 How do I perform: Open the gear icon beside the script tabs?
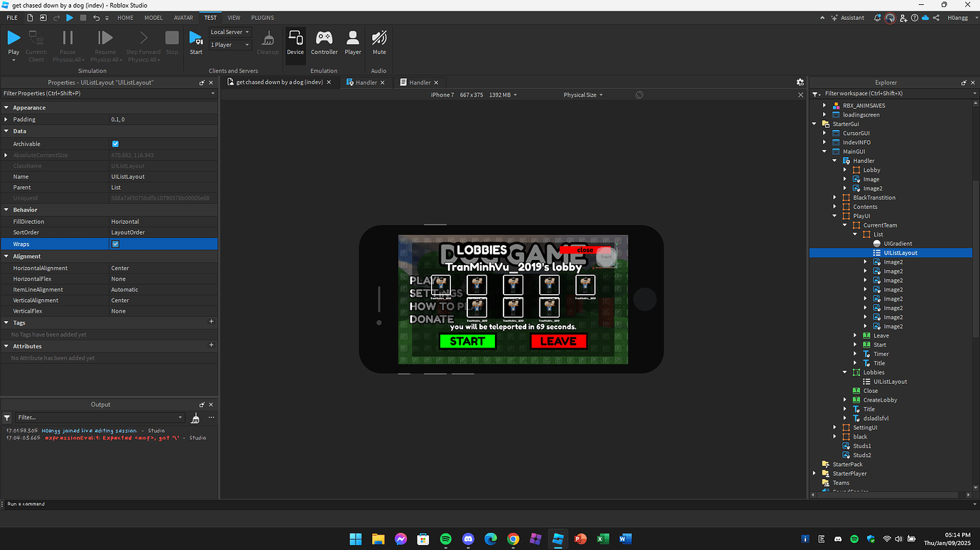point(800,82)
